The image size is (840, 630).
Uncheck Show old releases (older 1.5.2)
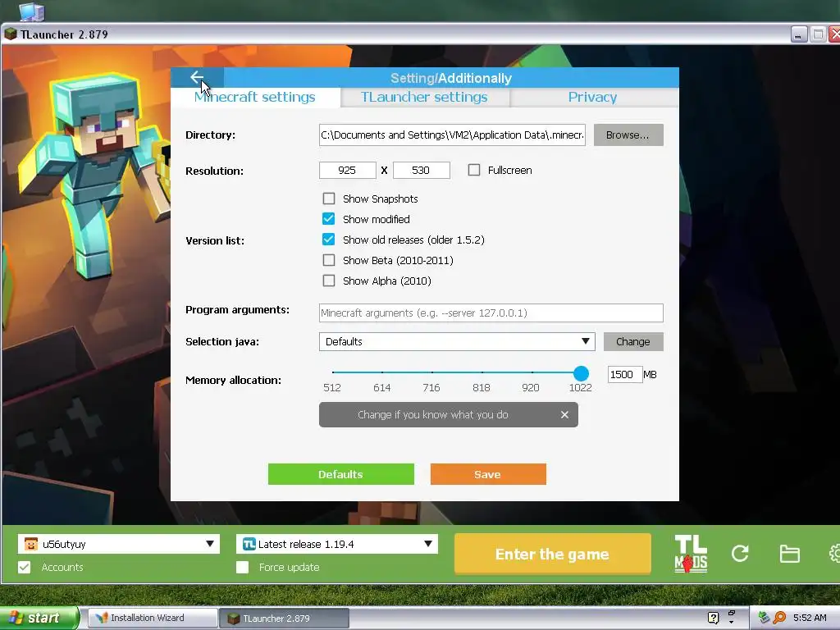point(328,240)
